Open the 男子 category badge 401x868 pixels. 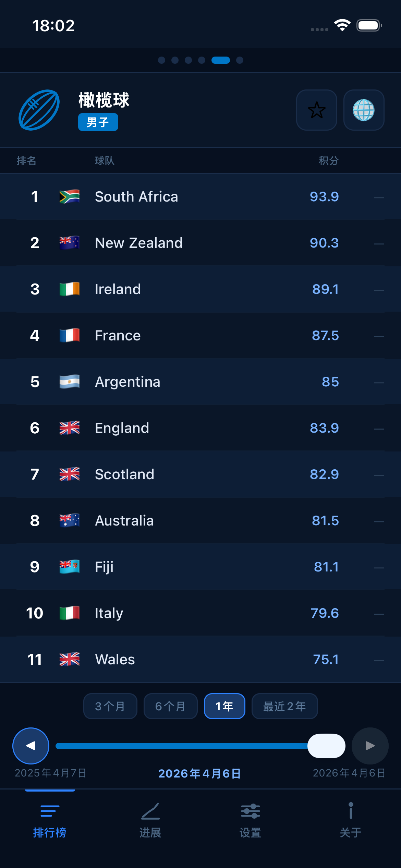tap(98, 122)
